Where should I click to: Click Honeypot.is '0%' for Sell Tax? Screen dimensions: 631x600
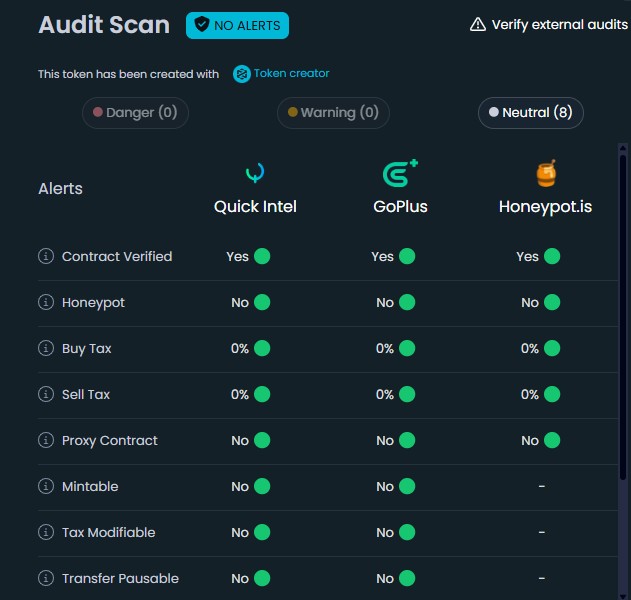530,394
